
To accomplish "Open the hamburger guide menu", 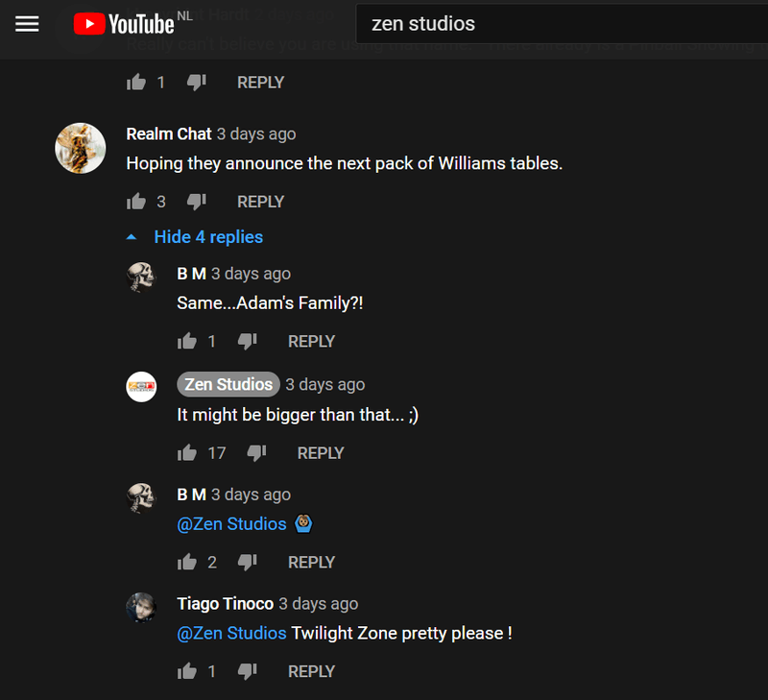I will 27,24.
